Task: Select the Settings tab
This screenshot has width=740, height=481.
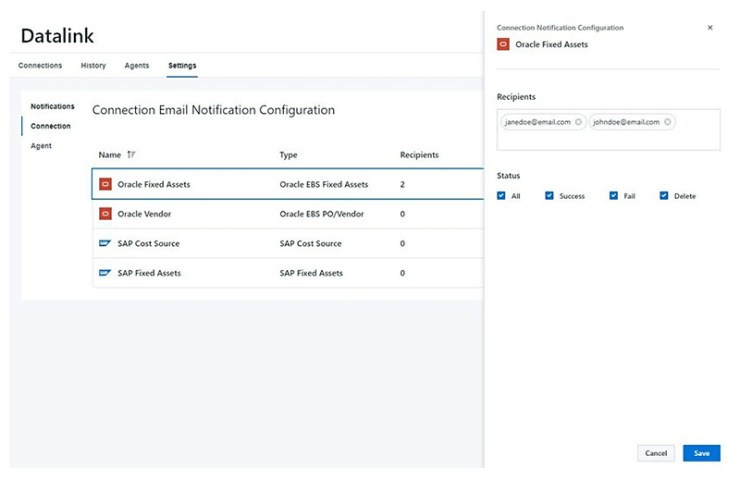Action: tap(182, 66)
